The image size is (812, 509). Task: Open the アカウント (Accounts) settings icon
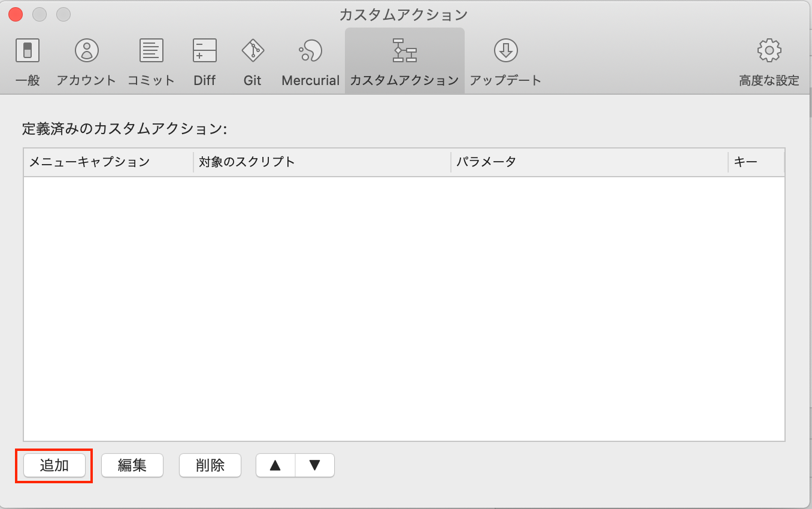pos(86,60)
